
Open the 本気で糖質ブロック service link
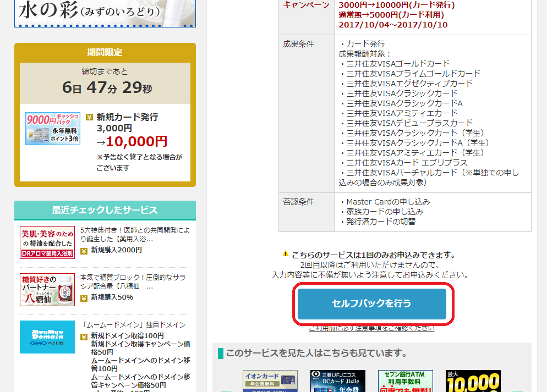[x=134, y=282]
